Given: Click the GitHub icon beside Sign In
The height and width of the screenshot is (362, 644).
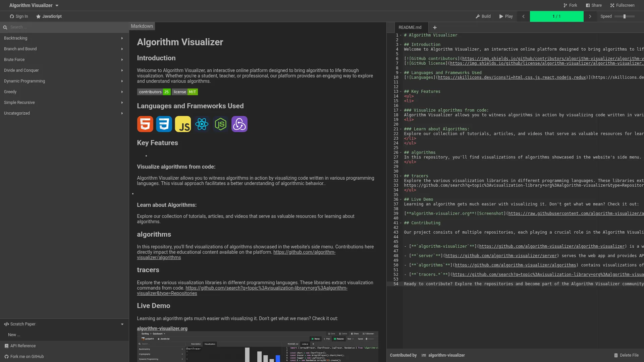Looking at the screenshot, I should 12,16.
